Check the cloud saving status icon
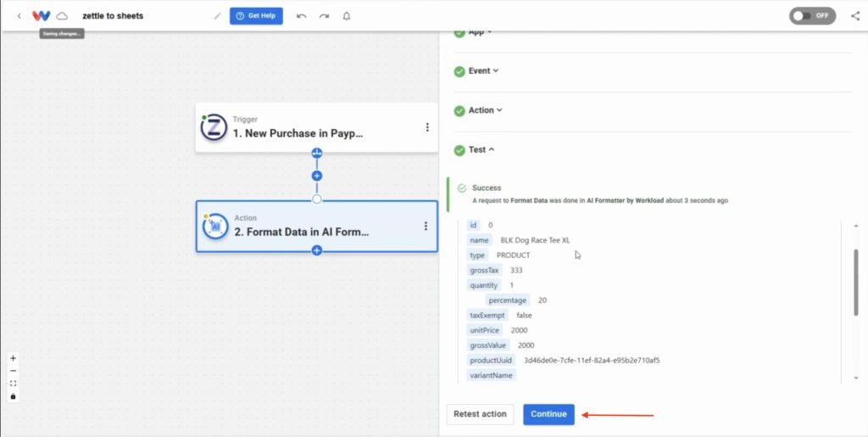Image resolution: width=868 pixels, height=437 pixels. tap(62, 16)
